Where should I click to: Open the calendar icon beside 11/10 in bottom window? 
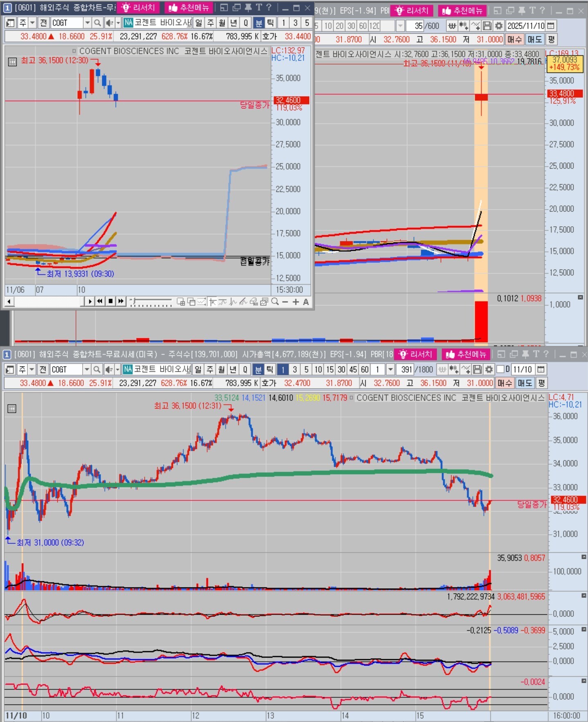[541, 370]
